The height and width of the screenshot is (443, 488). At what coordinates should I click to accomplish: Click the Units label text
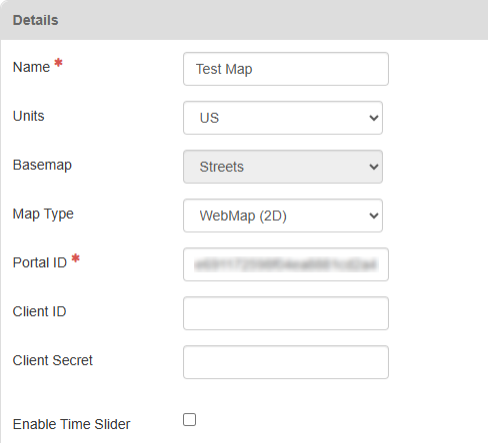[x=28, y=116]
